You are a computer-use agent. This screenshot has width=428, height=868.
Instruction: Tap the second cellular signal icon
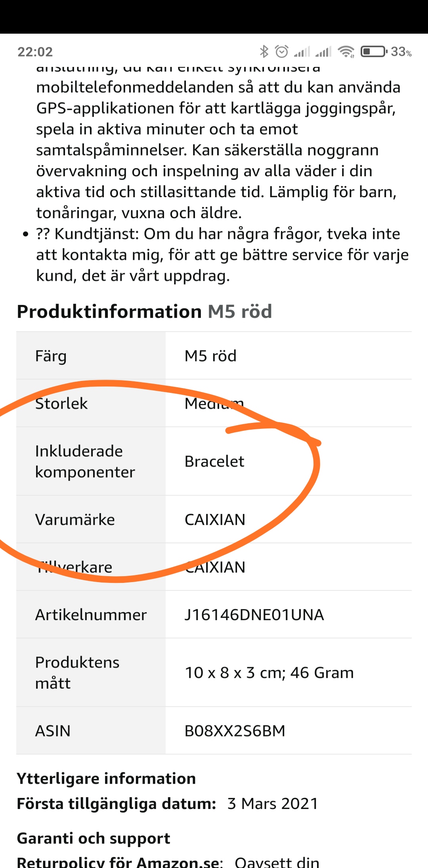(323, 51)
